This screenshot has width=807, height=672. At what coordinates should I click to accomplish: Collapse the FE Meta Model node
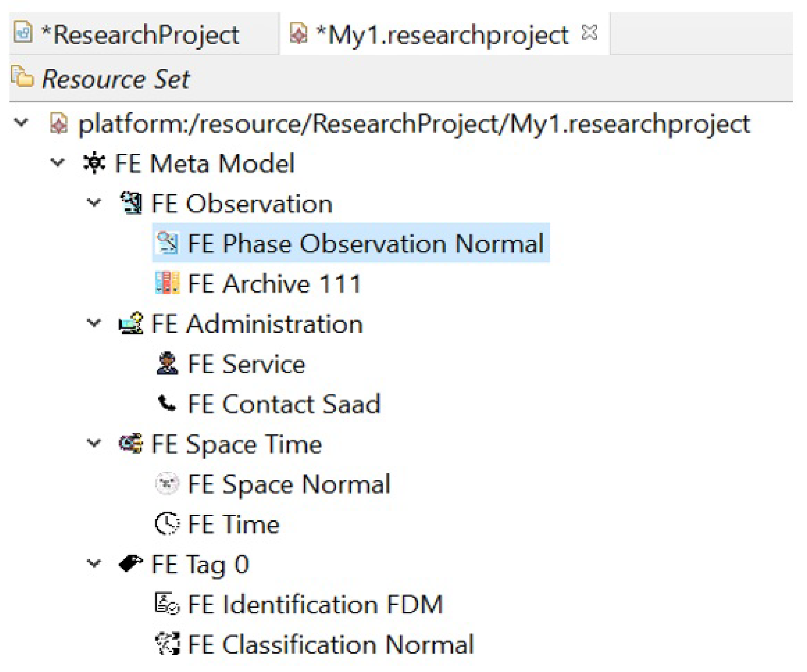click(58, 163)
